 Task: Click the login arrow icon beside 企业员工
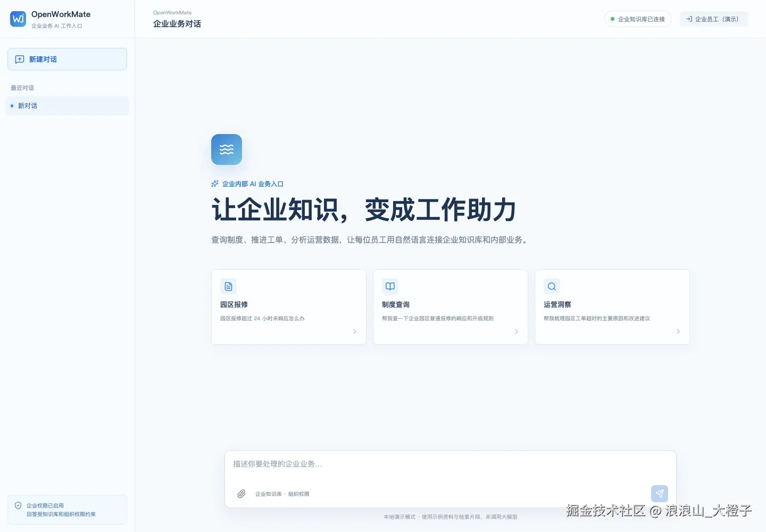(689, 19)
